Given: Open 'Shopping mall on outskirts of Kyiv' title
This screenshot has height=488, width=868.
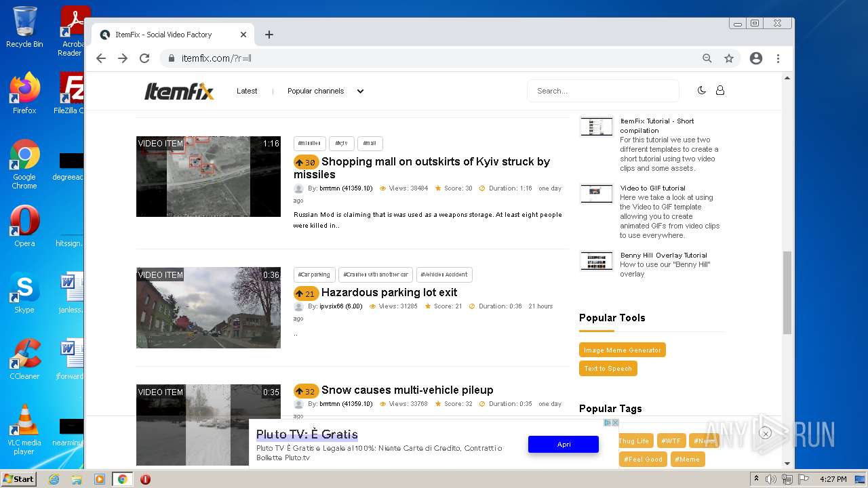Looking at the screenshot, I should [x=422, y=167].
